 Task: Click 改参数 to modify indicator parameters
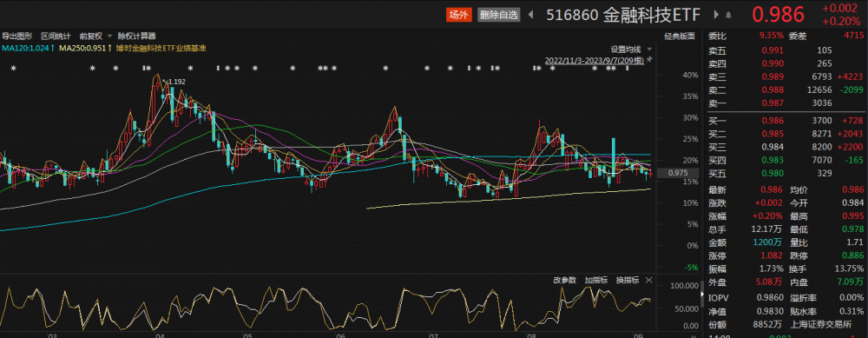point(565,280)
